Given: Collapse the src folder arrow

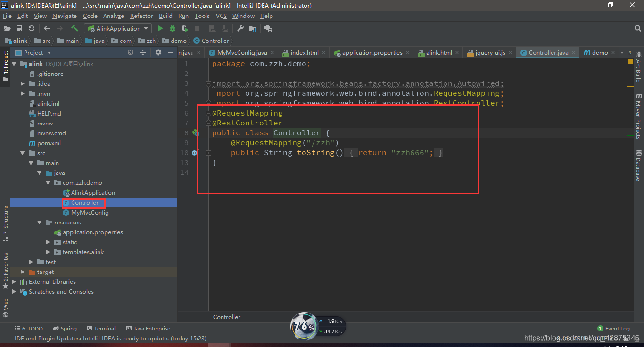Looking at the screenshot, I should pyautogui.click(x=23, y=153).
